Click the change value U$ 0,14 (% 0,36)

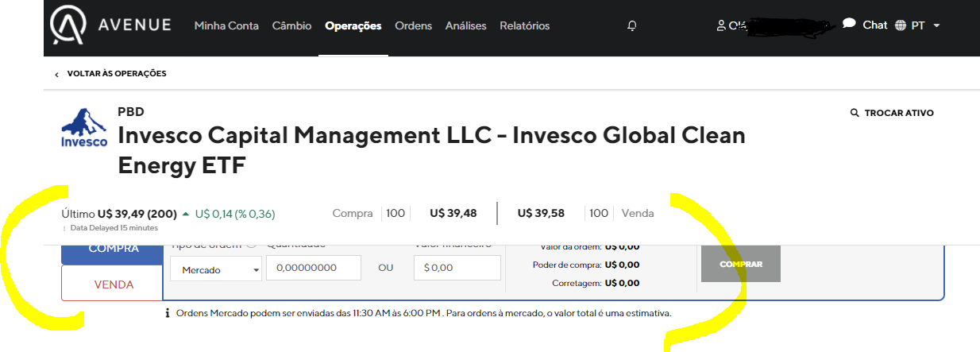pyautogui.click(x=235, y=214)
